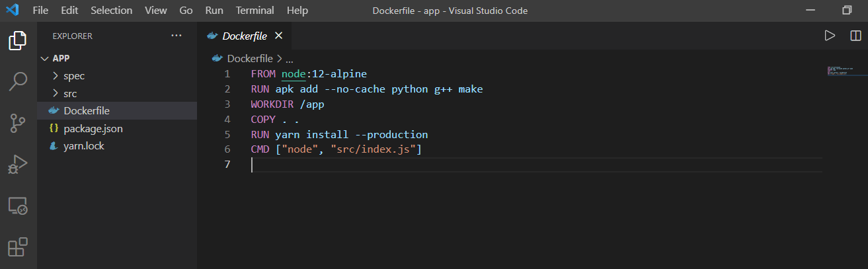This screenshot has width=868, height=269.
Task: Close the Dockerfile editor tab
Action: (278, 36)
